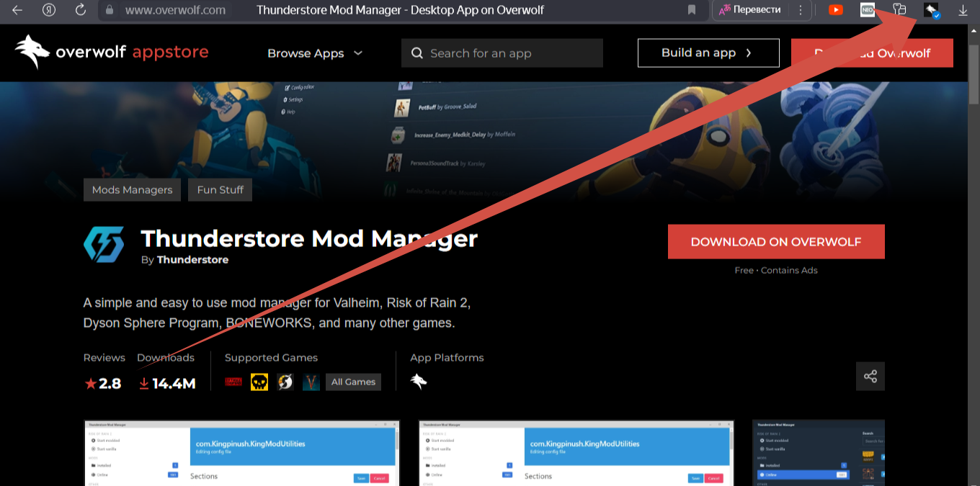Click the 2.8 star reviews rating

coord(103,384)
